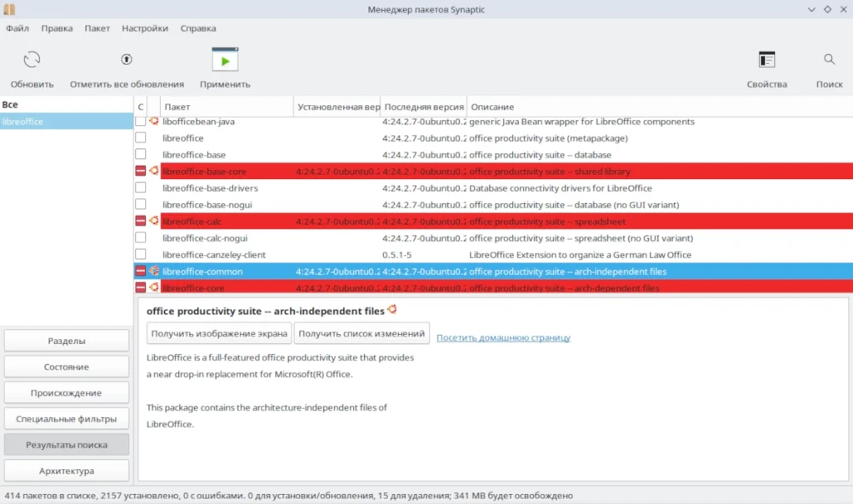Viewport: 853px width, 504px height.
Task: Open the Свойства properties icon
Action: pos(766,59)
